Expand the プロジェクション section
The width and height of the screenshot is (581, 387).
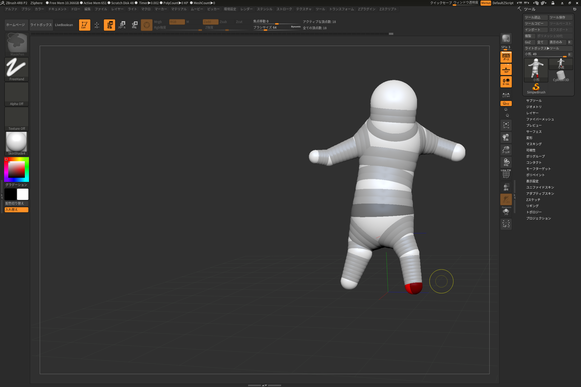click(x=538, y=218)
